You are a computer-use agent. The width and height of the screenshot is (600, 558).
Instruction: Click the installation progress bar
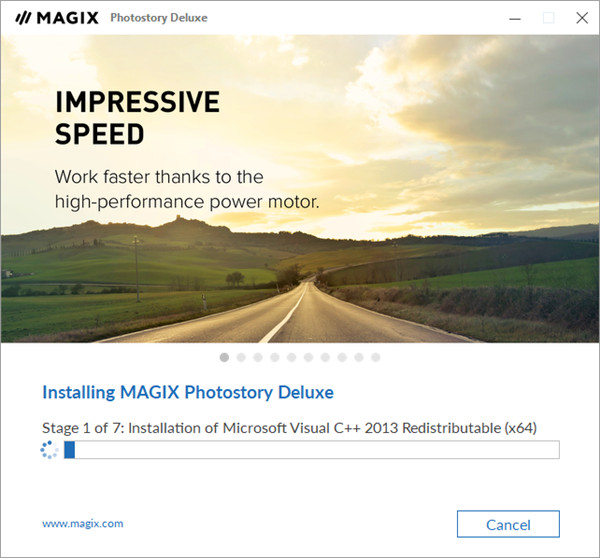(x=311, y=449)
